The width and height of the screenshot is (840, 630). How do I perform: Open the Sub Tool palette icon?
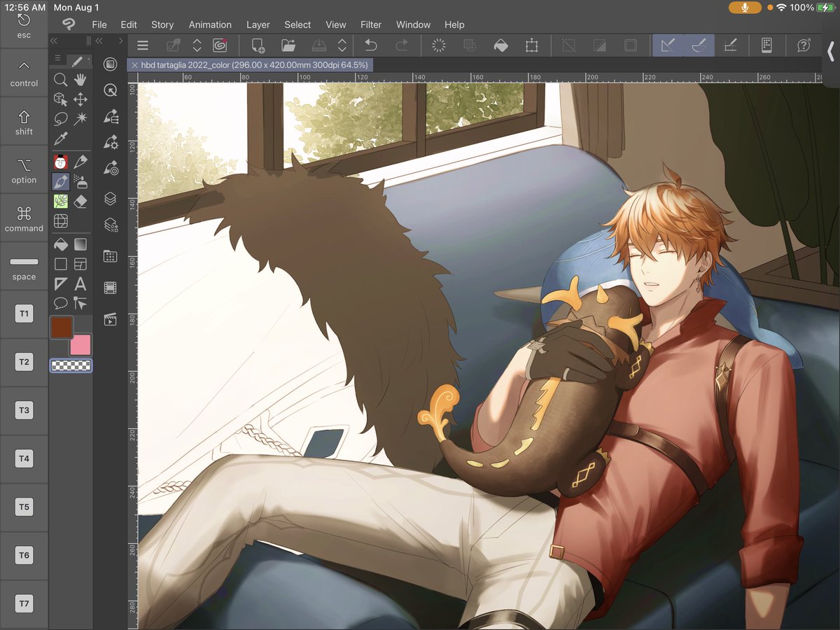pyautogui.click(x=110, y=116)
